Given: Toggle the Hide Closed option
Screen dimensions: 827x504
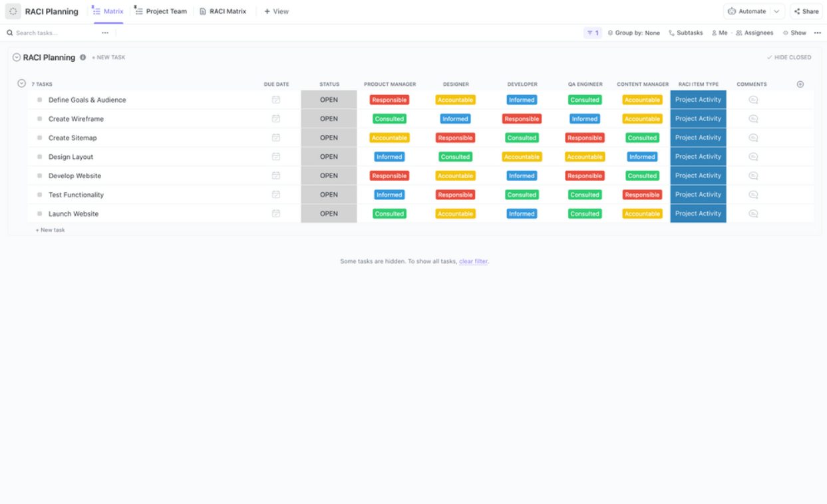Looking at the screenshot, I should click(x=789, y=58).
